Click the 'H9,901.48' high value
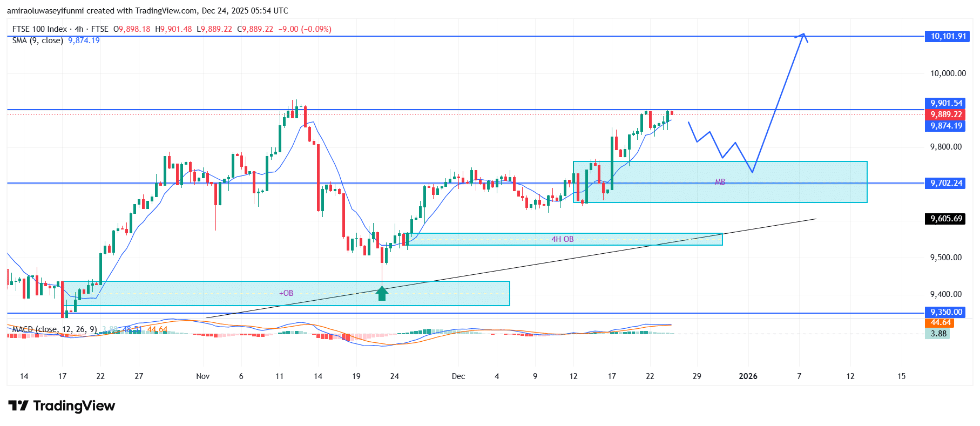This screenshot has height=426, width=980. (173, 29)
